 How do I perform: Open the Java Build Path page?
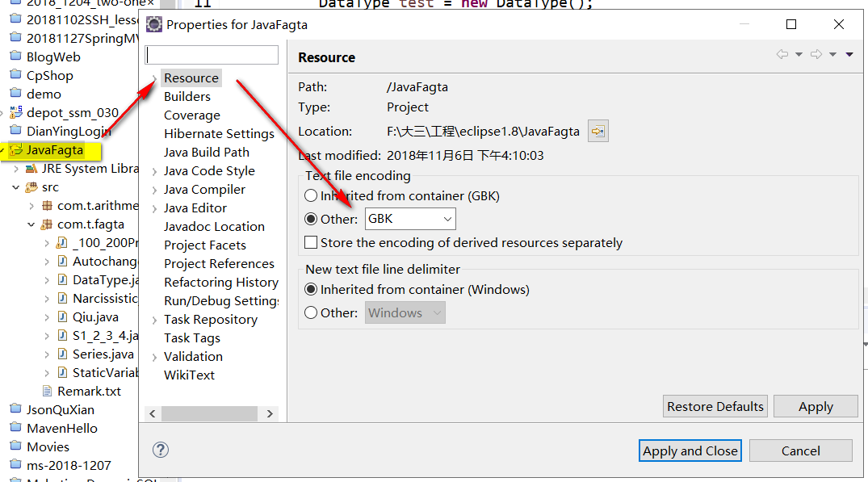point(207,152)
